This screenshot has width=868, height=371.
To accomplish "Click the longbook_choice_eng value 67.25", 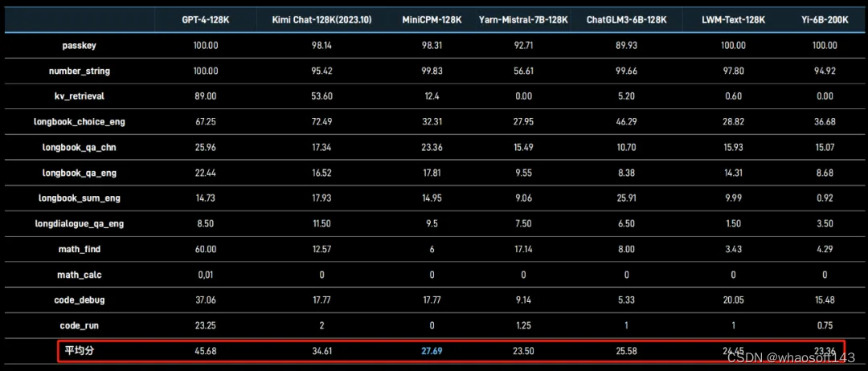I will pos(206,122).
